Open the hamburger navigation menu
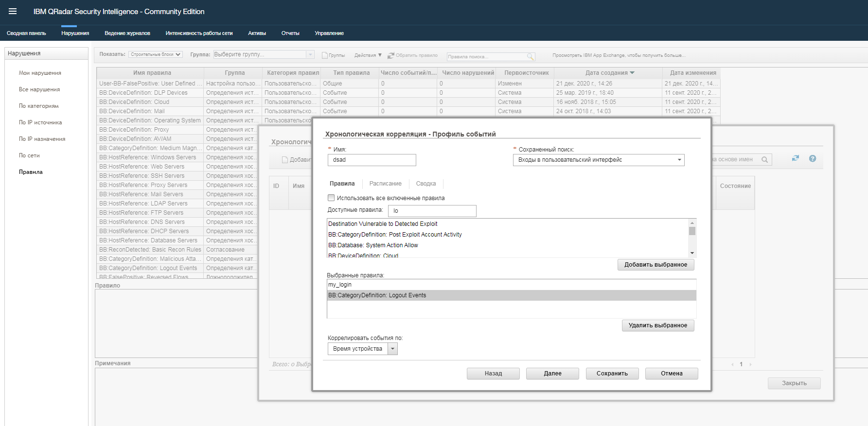The width and height of the screenshot is (868, 426). (13, 11)
